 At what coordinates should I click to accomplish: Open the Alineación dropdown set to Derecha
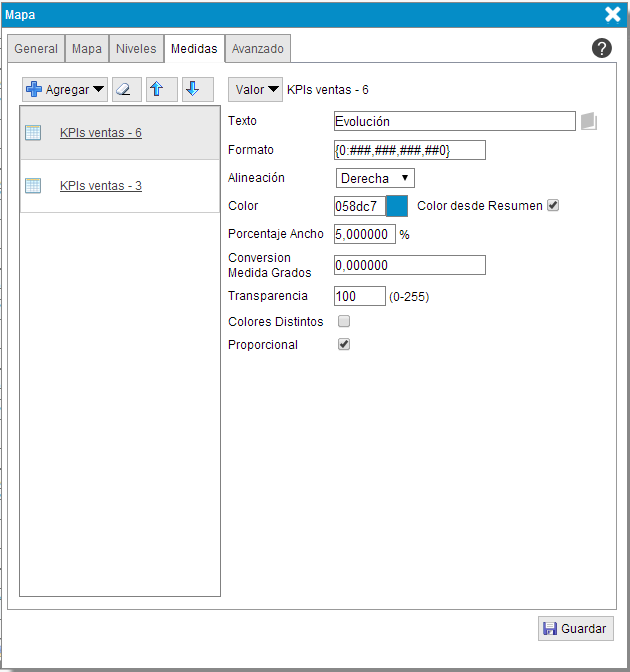pyautogui.click(x=375, y=178)
